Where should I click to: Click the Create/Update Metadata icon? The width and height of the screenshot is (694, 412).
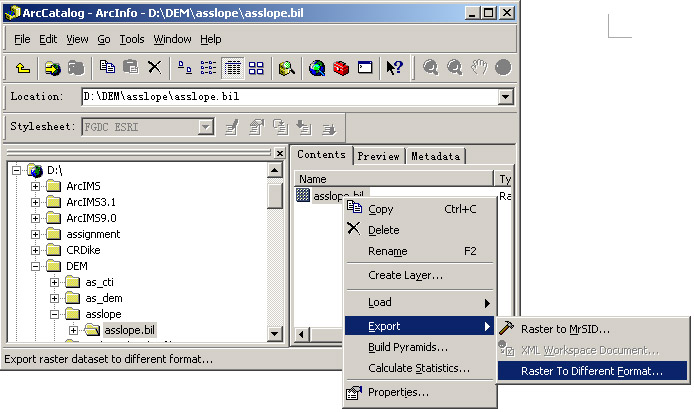pyautogui.click(x=280, y=127)
